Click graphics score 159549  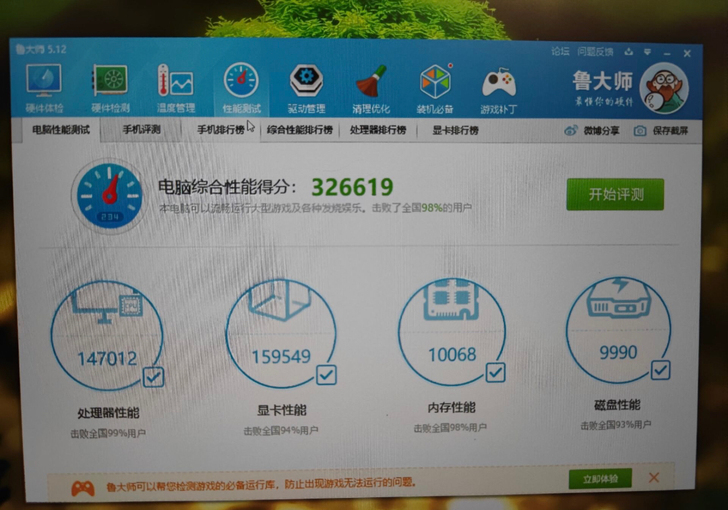(x=281, y=357)
